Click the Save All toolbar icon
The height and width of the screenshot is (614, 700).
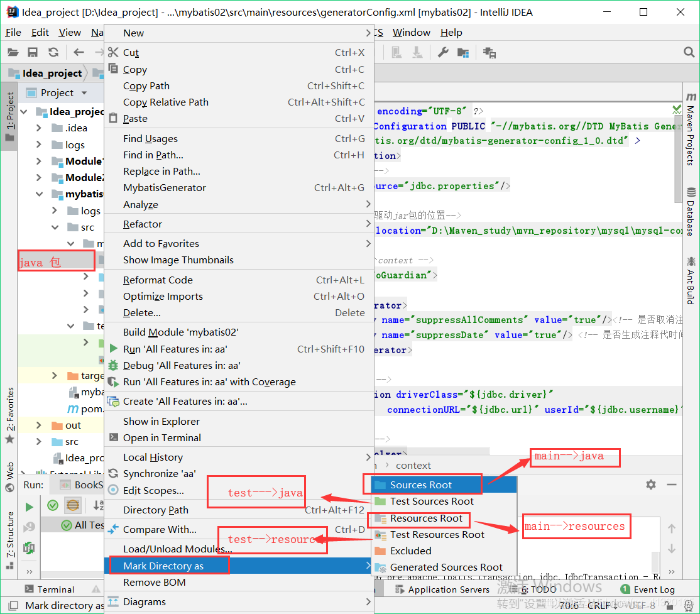tap(33, 52)
